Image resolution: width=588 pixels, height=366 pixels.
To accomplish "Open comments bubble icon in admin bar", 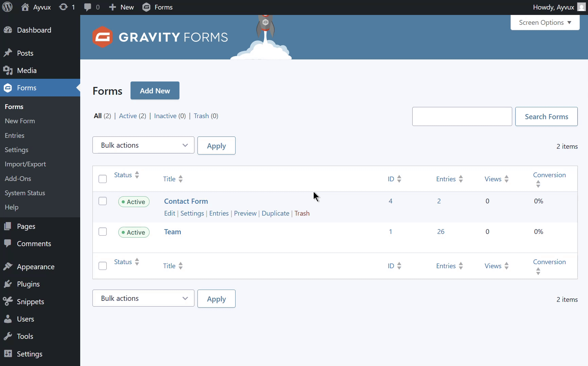I will click(x=87, y=7).
